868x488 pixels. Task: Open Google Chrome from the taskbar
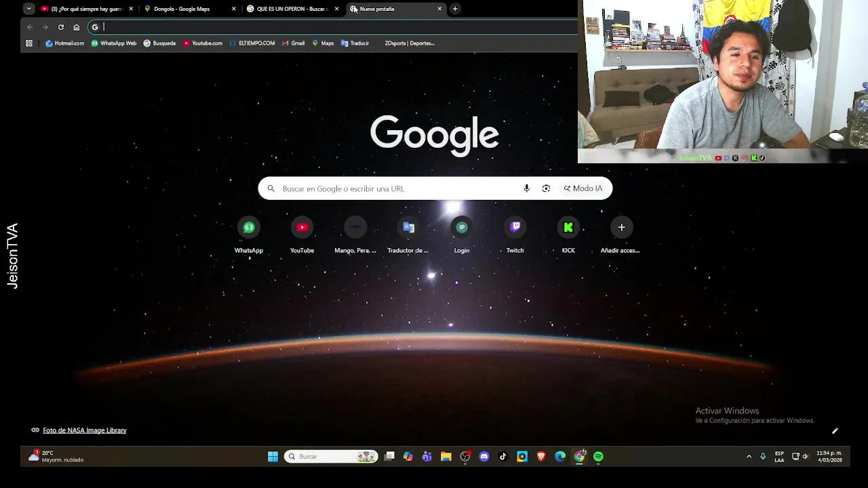click(x=579, y=456)
